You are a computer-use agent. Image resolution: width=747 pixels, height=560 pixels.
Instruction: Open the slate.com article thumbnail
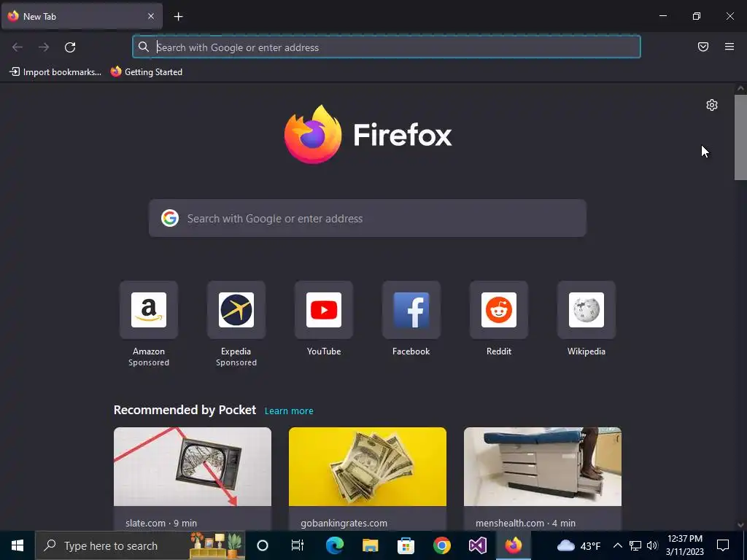(193, 467)
